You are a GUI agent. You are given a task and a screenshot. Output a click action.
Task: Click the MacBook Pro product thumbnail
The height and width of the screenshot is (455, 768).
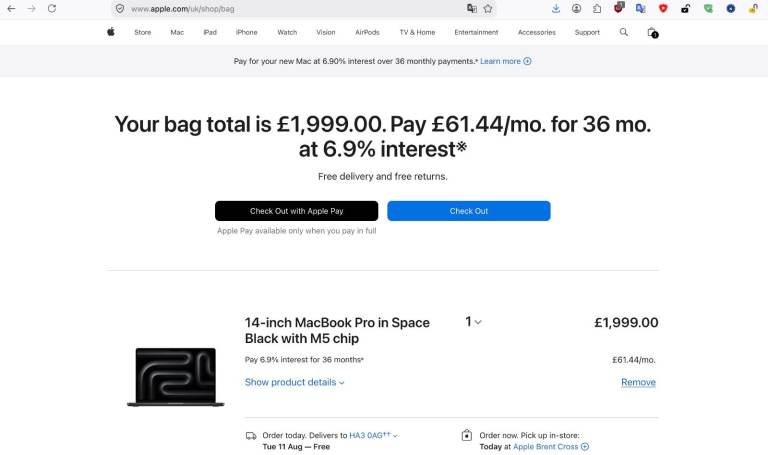(x=175, y=377)
